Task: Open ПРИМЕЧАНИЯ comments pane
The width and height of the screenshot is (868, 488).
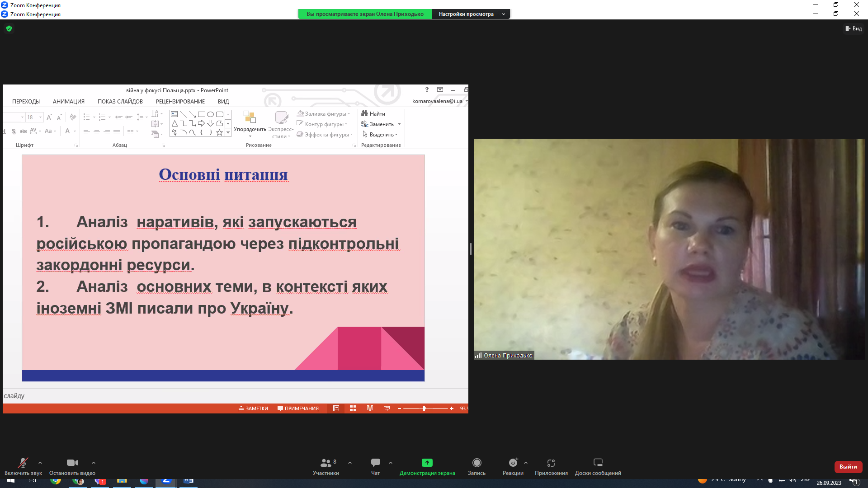Action: click(x=298, y=408)
